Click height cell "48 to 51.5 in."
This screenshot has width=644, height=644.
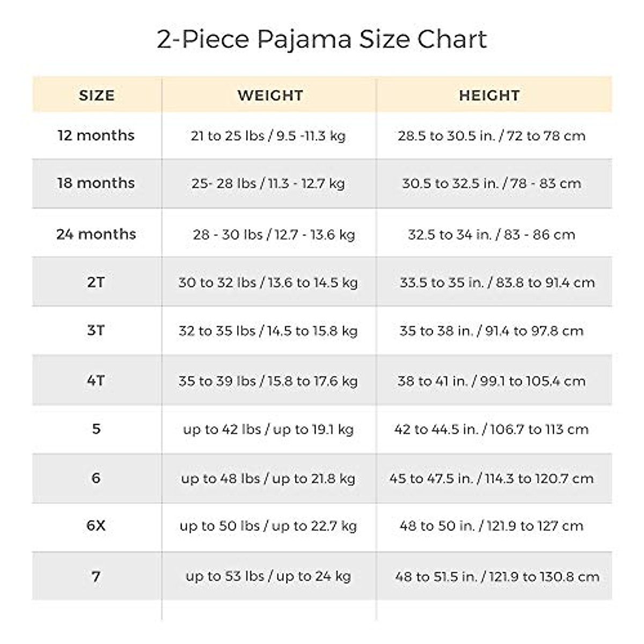496,577
